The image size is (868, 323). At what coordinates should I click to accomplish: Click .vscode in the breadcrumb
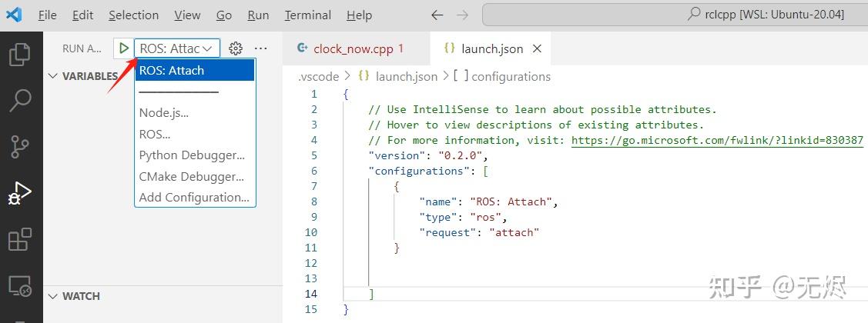tap(318, 76)
